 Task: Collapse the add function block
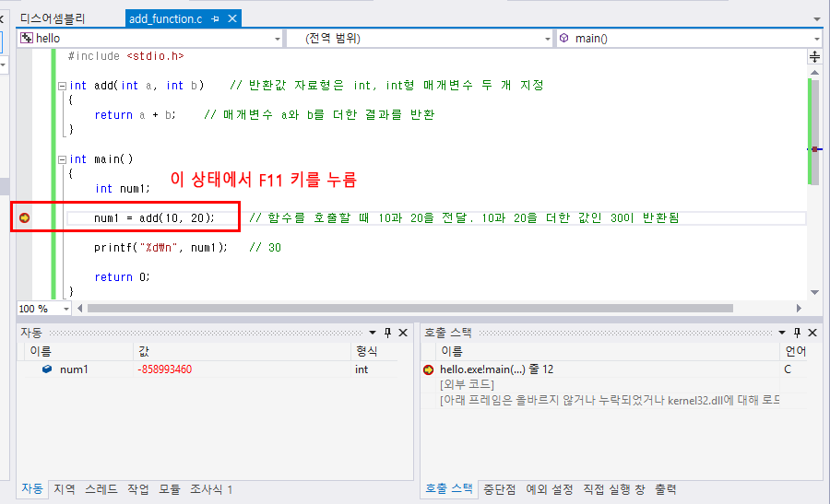[62, 86]
